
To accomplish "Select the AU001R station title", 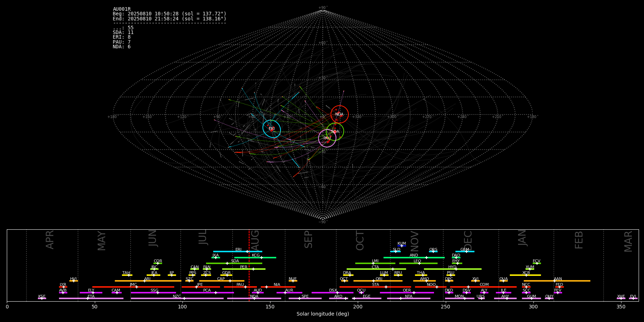I will (122, 9).
